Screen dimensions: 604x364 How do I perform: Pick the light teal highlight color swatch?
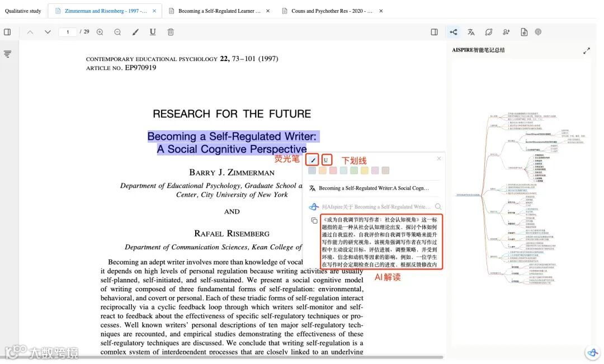343,170
